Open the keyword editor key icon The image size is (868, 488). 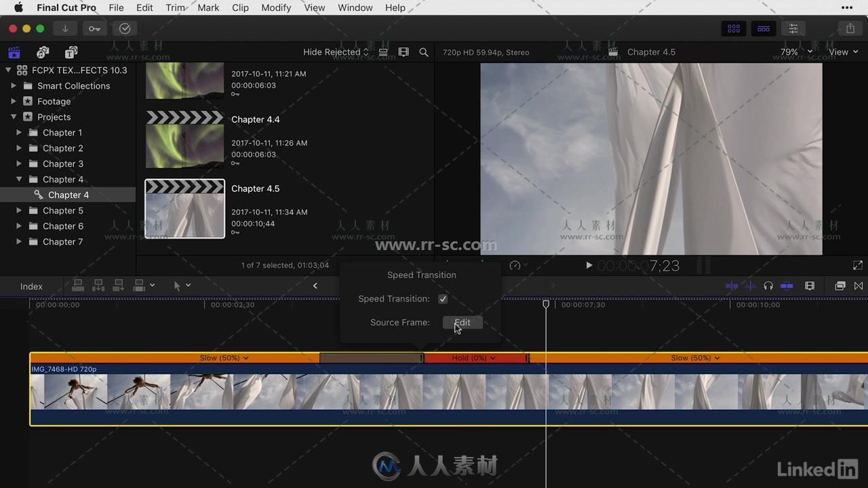[94, 28]
